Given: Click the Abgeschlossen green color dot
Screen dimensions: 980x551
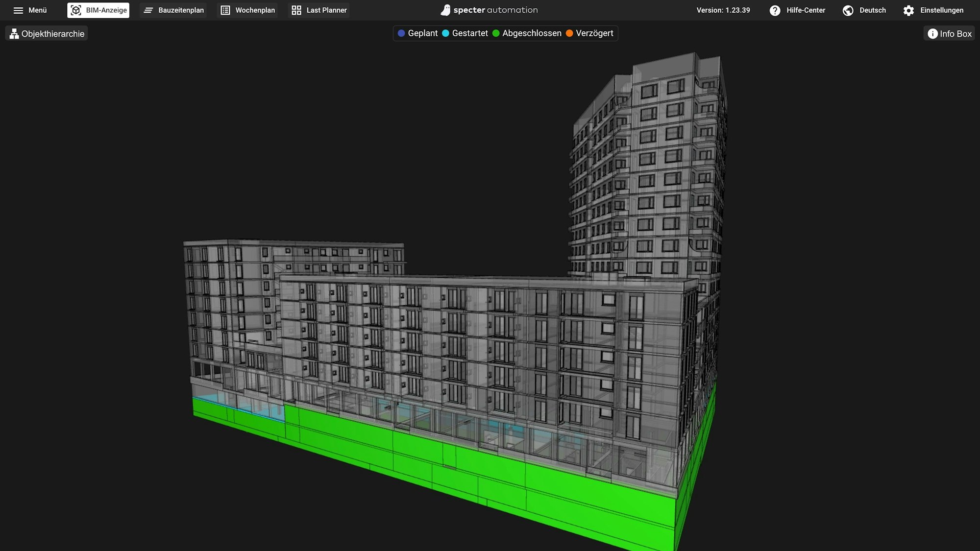Looking at the screenshot, I should (x=497, y=33).
